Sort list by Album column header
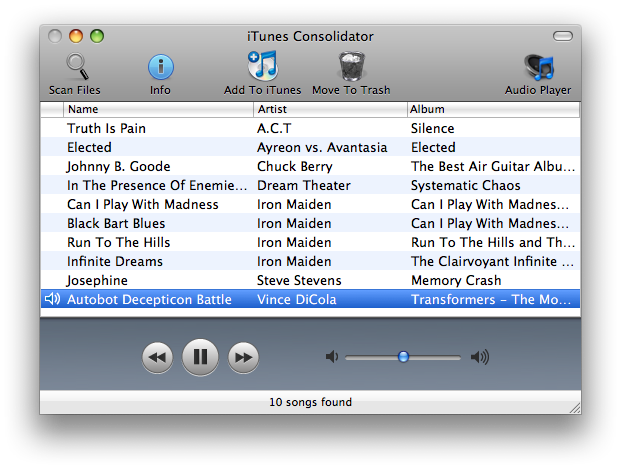 click(x=493, y=109)
